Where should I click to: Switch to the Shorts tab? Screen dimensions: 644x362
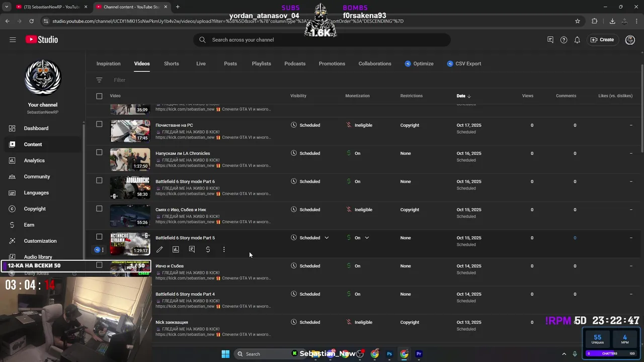coord(172,64)
